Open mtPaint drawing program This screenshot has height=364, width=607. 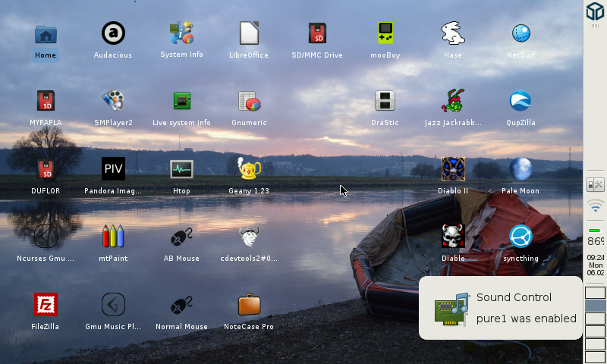click(x=113, y=237)
